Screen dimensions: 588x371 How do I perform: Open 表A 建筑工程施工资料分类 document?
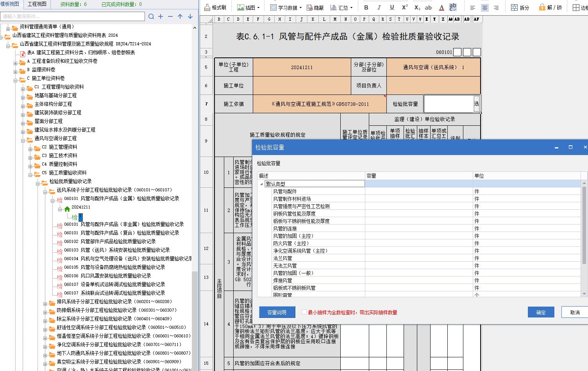pyautogui.click(x=81, y=53)
